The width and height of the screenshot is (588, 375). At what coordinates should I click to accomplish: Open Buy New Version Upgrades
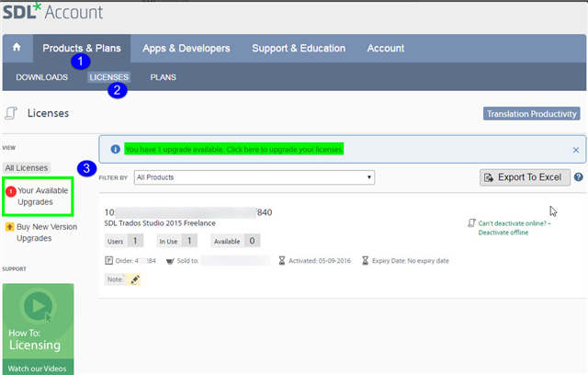(47, 233)
